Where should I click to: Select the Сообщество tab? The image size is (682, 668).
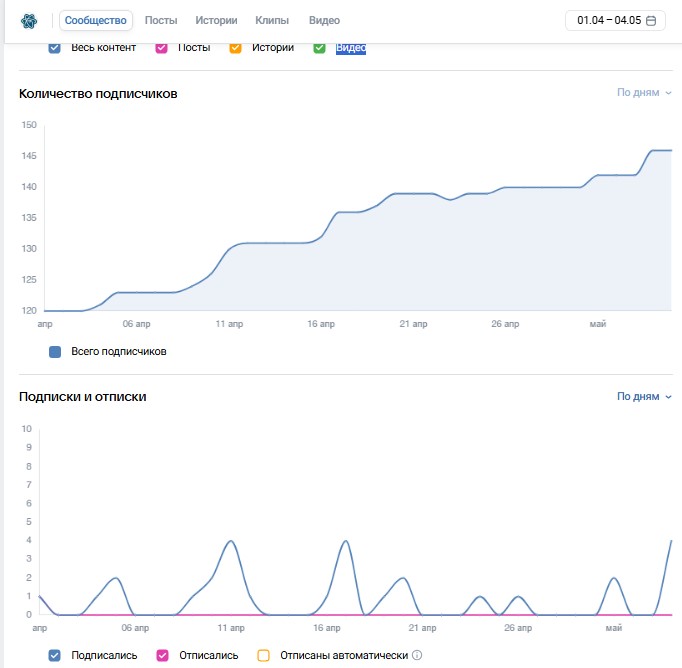(96, 20)
